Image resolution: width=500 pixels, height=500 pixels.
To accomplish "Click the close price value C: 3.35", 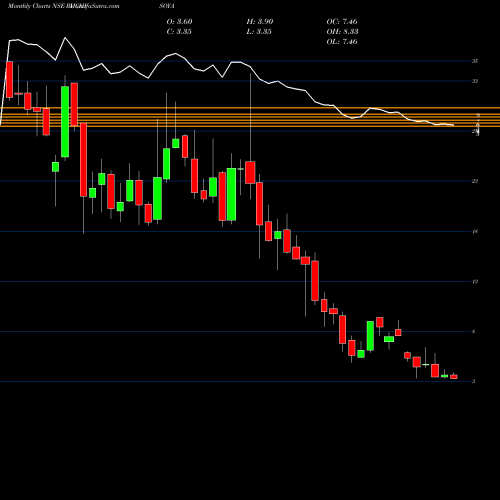I will click(x=179, y=32).
